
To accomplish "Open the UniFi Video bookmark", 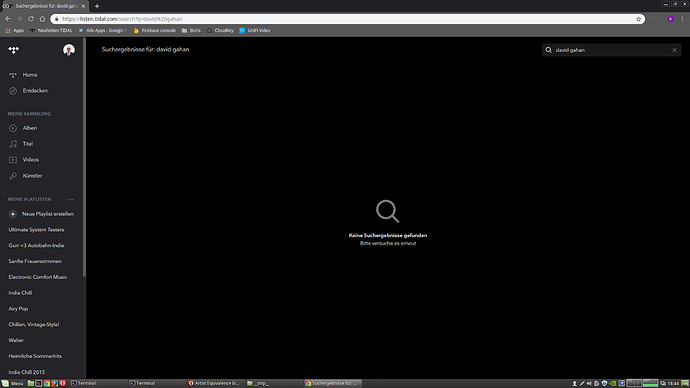I will point(255,30).
